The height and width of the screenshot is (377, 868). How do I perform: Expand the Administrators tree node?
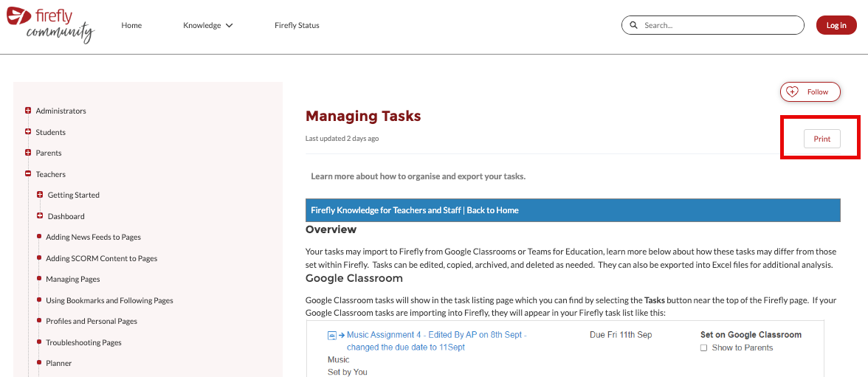28,111
